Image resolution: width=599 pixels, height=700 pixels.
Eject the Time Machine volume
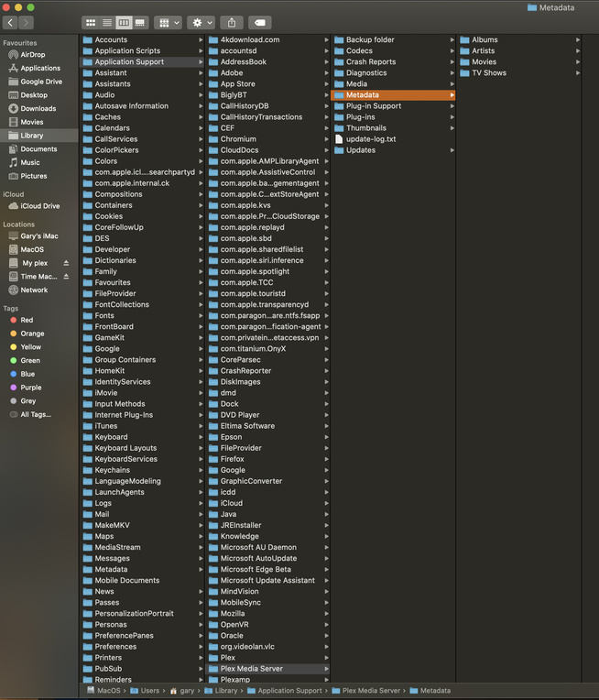pyautogui.click(x=66, y=277)
